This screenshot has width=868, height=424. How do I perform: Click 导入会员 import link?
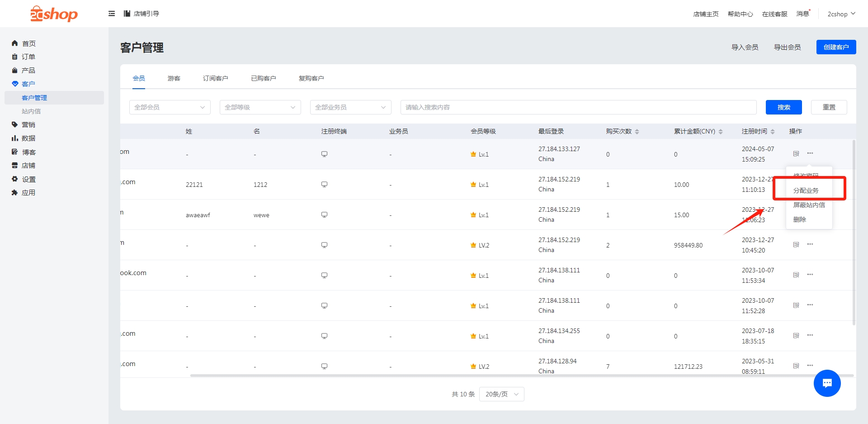coord(745,47)
